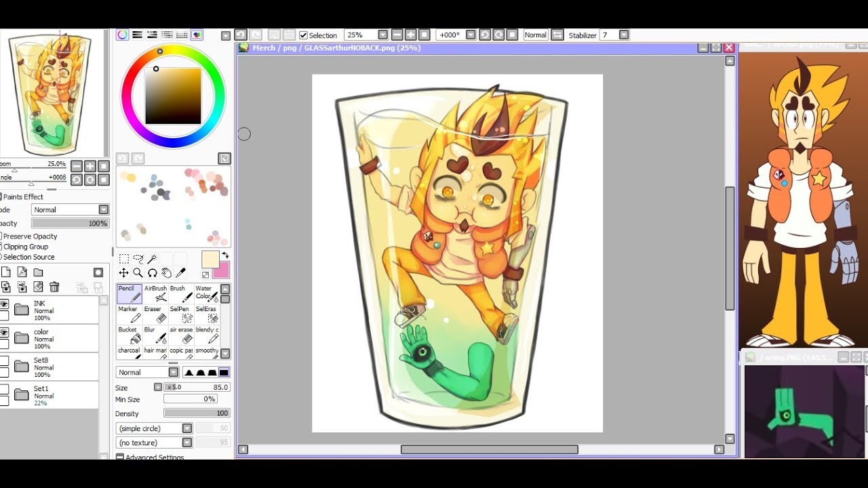Adjust the brush Density slider
The width and height of the screenshot is (868, 488).
pos(197,413)
